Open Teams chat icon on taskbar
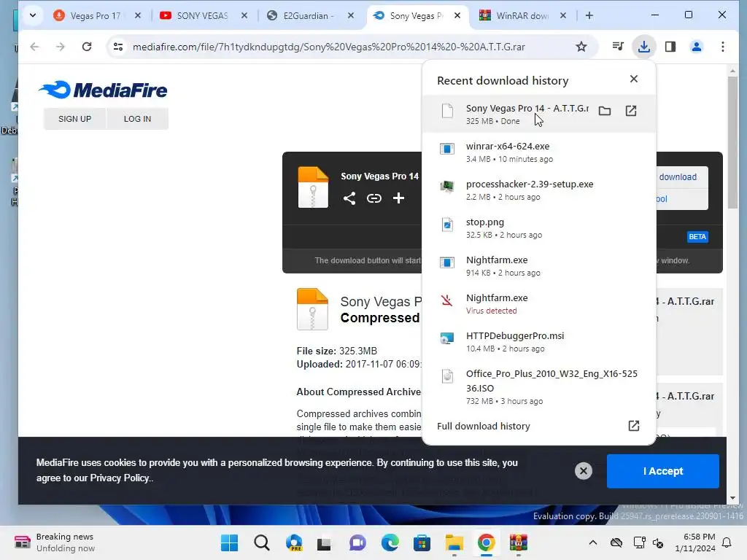Image resolution: width=747 pixels, height=560 pixels. (357, 542)
